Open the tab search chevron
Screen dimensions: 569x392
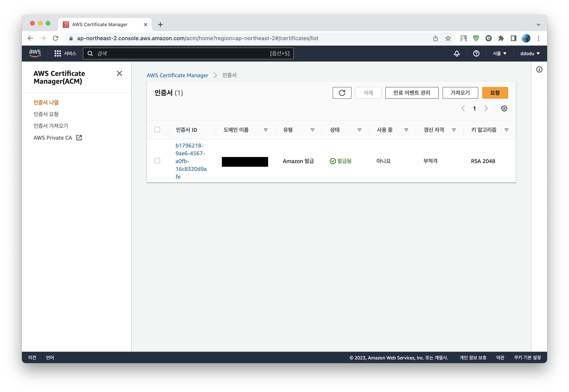pos(538,25)
